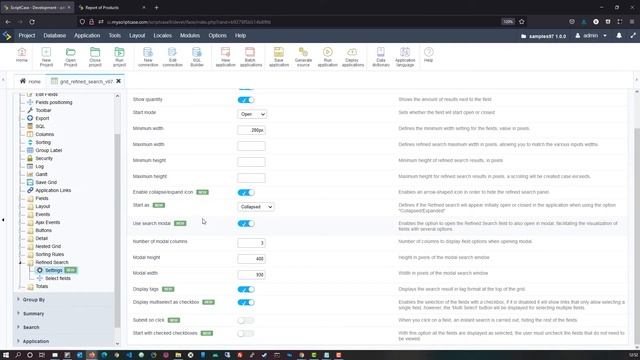Click the Home toolbar icon
This screenshot has width=640, height=360.
pos(22,55)
